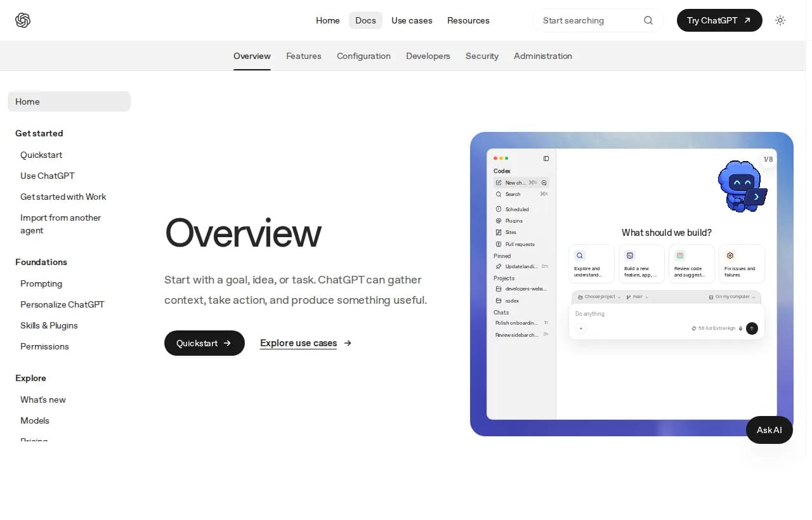Open the On my computer dropdown in the preview

coord(733,297)
